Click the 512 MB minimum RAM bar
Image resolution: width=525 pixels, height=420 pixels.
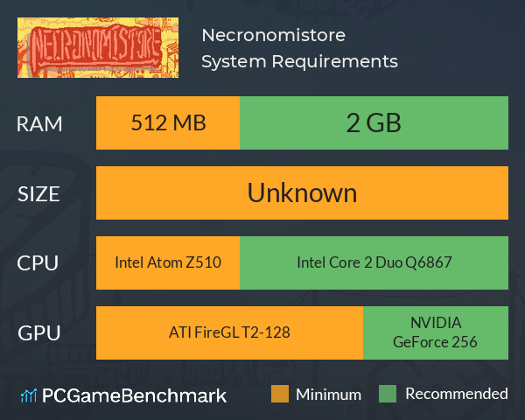click(168, 122)
